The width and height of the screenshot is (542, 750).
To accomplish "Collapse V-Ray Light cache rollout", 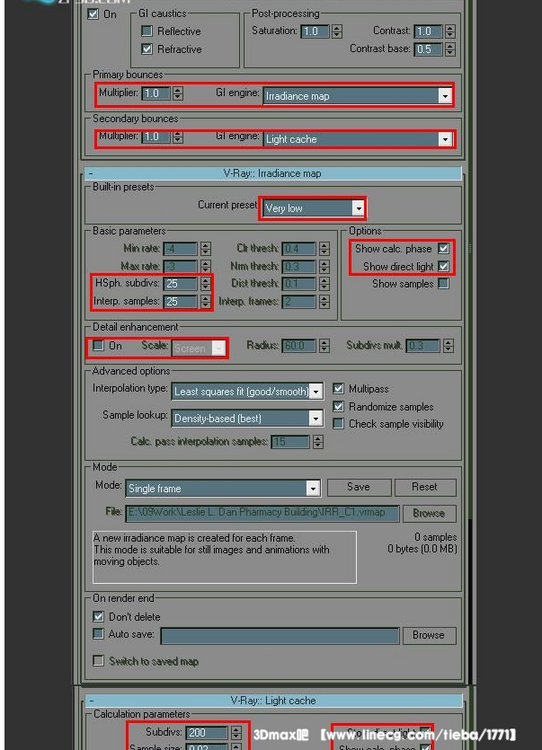I will coord(273,700).
